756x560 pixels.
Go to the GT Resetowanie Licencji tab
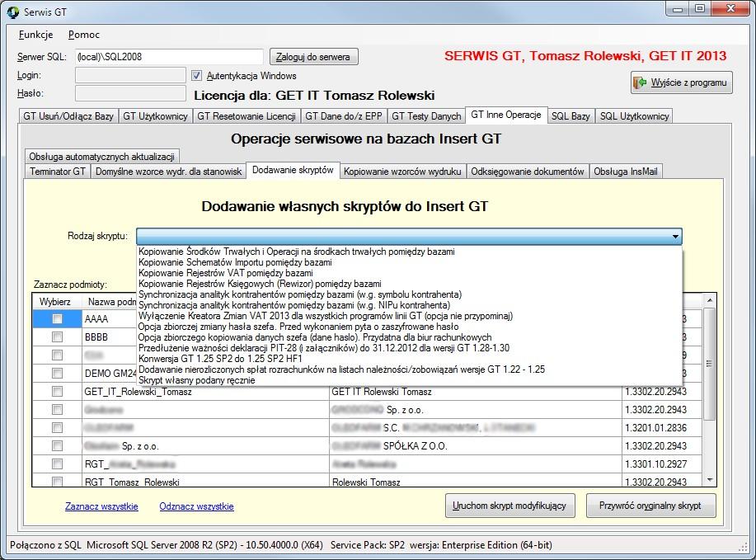coord(247,116)
